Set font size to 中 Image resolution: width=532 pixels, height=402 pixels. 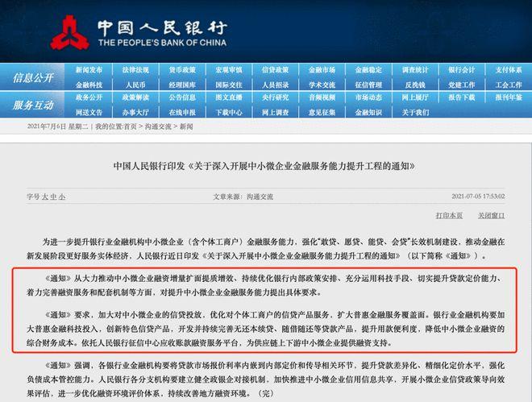(x=54, y=197)
